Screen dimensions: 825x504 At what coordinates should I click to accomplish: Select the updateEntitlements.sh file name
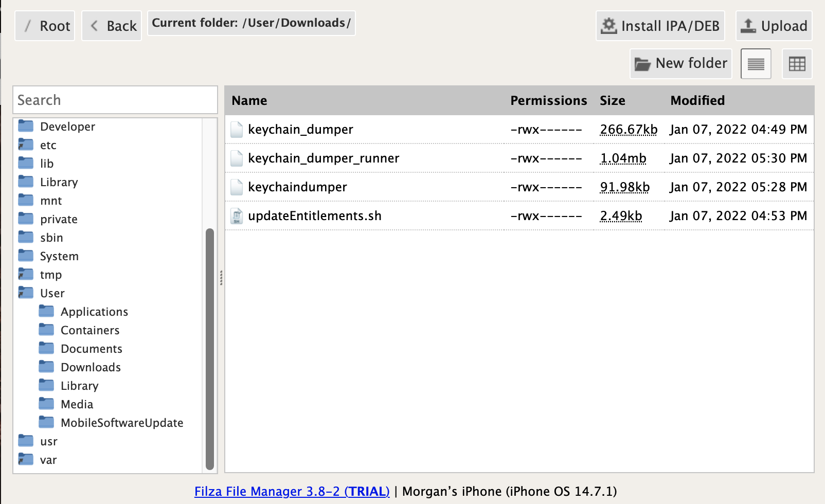[x=315, y=216]
